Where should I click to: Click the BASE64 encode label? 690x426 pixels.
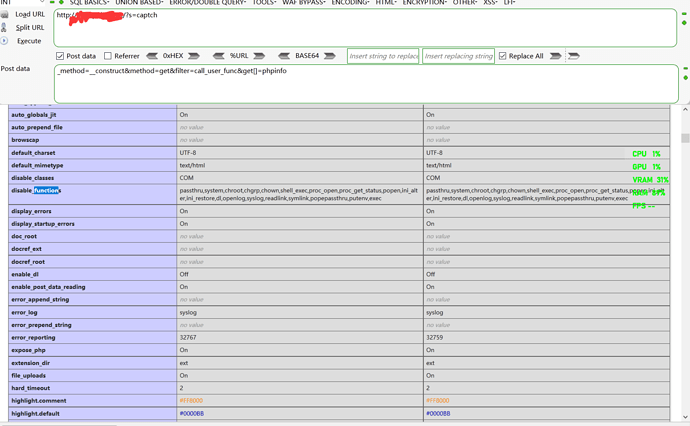(307, 56)
